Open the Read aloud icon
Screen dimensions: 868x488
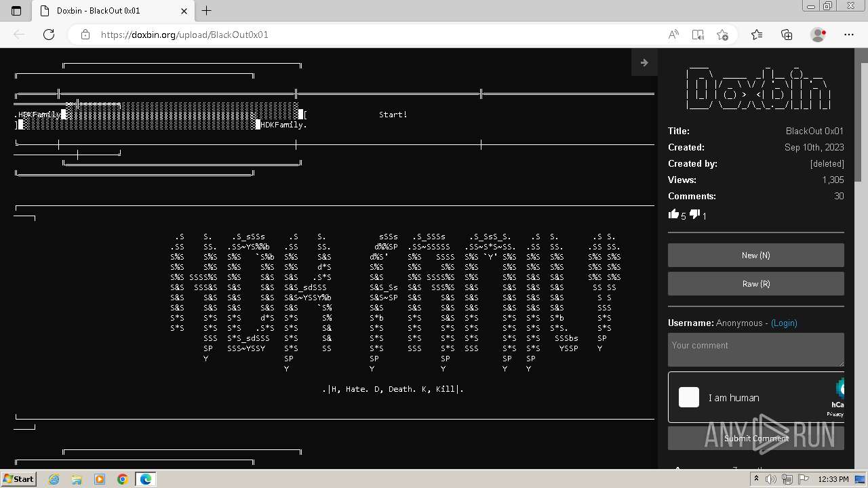(x=673, y=35)
